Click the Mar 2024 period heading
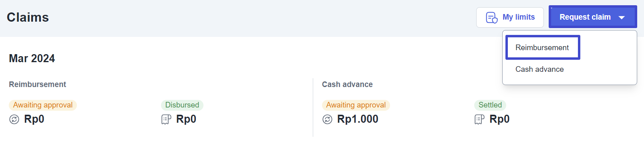This screenshot has height=150, width=644. [32, 59]
